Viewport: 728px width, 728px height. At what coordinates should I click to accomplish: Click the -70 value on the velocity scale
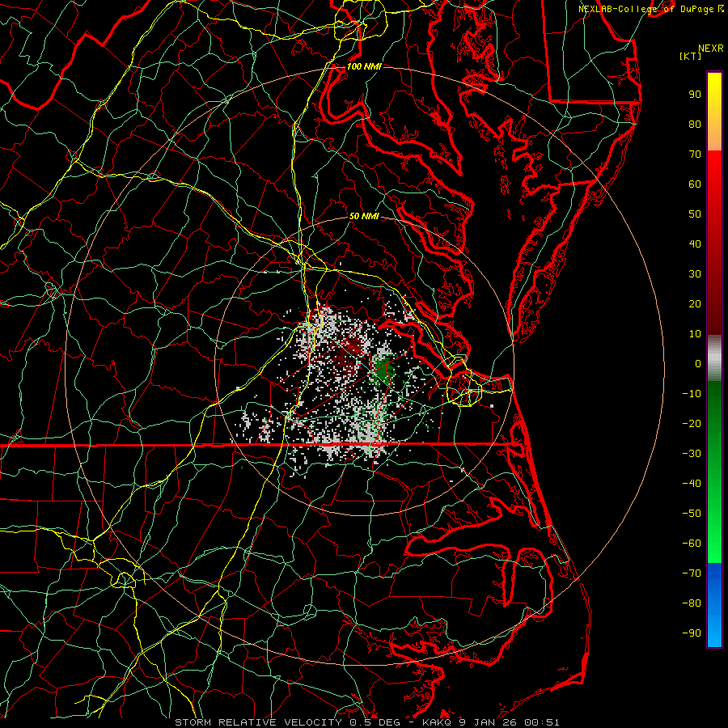(x=692, y=574)
